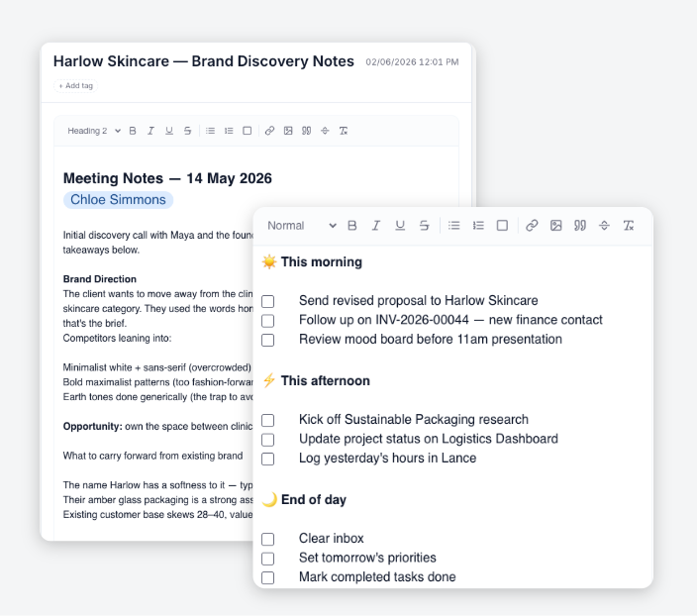The height and width of the screenshot is (616, 697).
Task: Click the End of day heading
Action: pyautogui.click(x=314, y=499)
